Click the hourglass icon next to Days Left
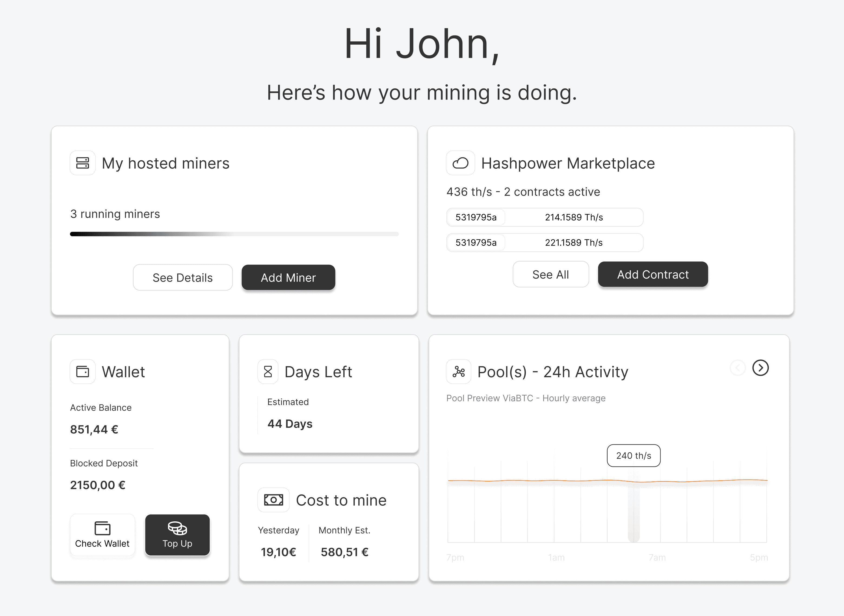 (x=268, y=371)
